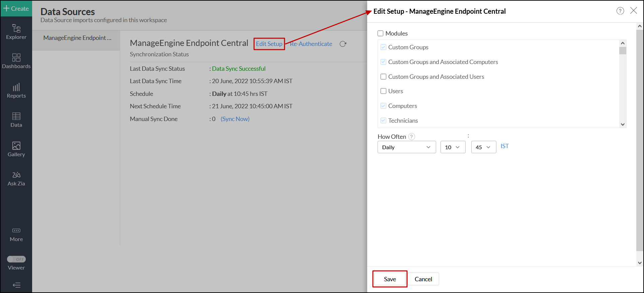Viewport: 644px width, 293px height.
Task: Click the Save button
Action: pos(390,279)
